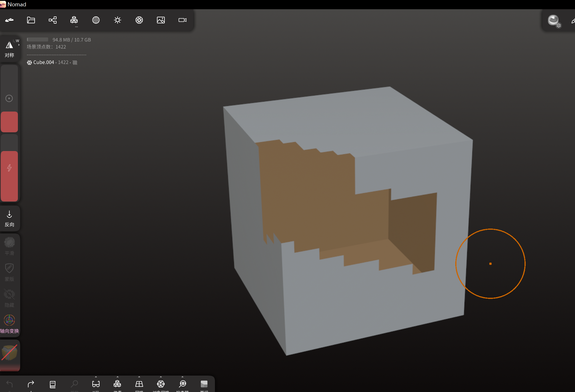
Task: Expand the L/W arrow beside 对称
Action: 19,45
